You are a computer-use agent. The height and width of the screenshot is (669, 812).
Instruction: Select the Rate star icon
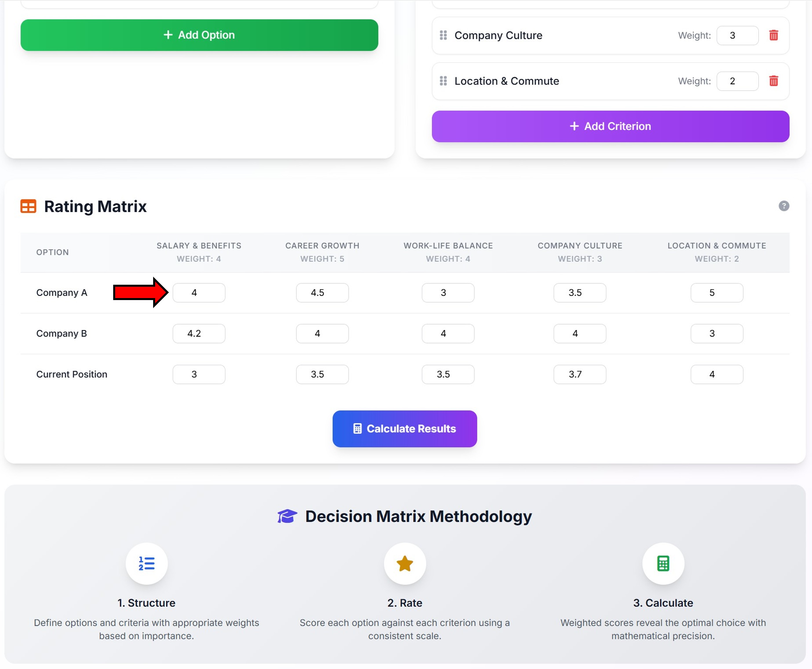[404, 564]
